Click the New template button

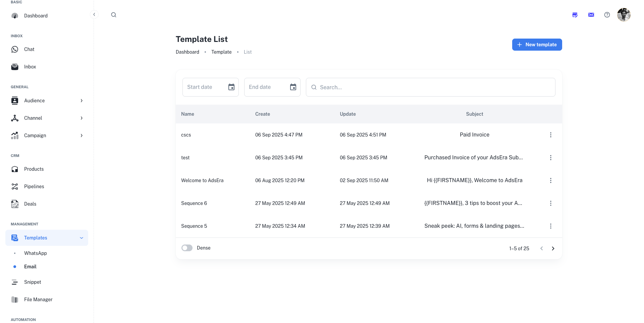pos(537,45)
